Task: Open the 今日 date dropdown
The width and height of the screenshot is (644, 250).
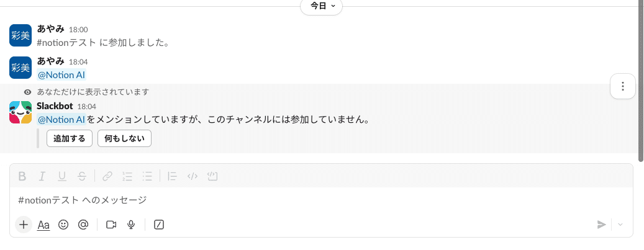Action: [321, 6]
